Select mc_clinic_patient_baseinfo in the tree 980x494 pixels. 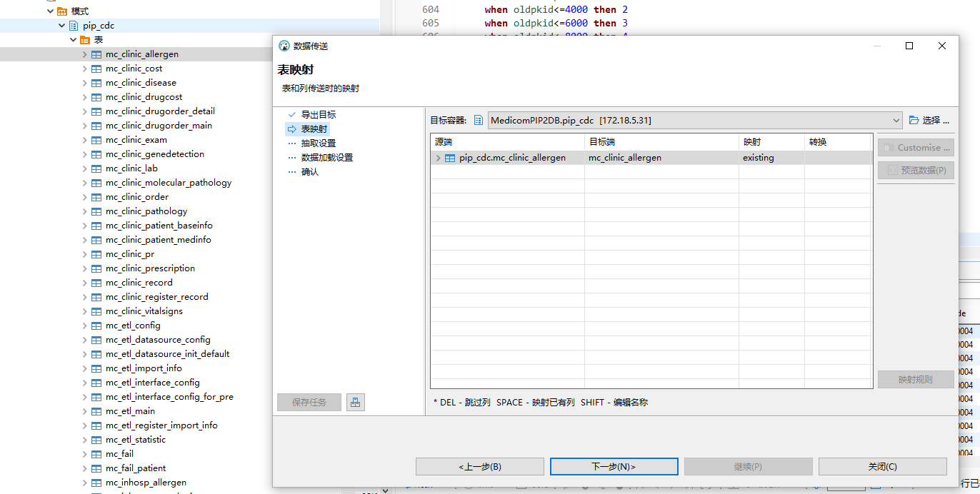[159, 226]
